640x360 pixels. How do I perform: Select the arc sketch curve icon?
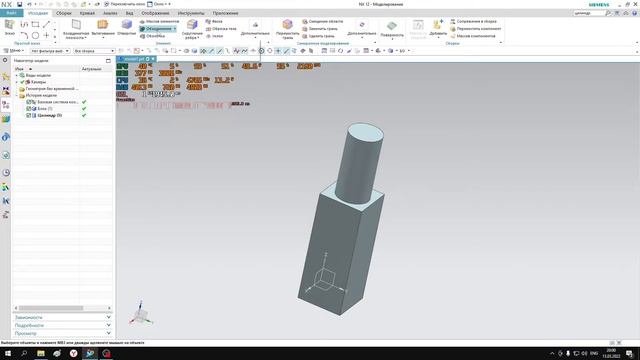coord(24,36)
